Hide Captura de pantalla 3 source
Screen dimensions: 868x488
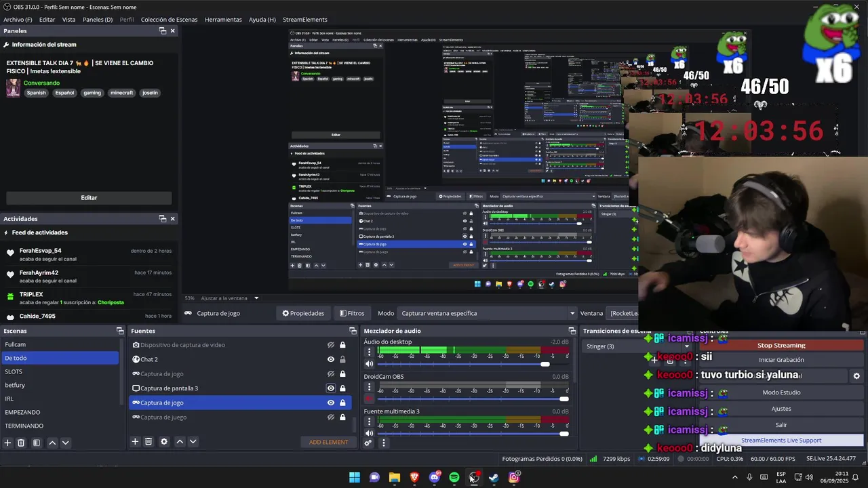331,388
